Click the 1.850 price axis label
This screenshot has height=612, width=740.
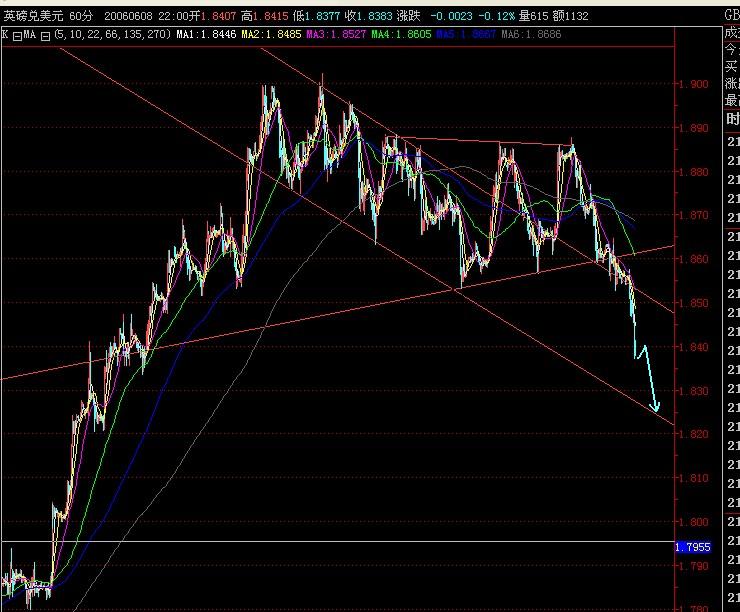point(694,303)
